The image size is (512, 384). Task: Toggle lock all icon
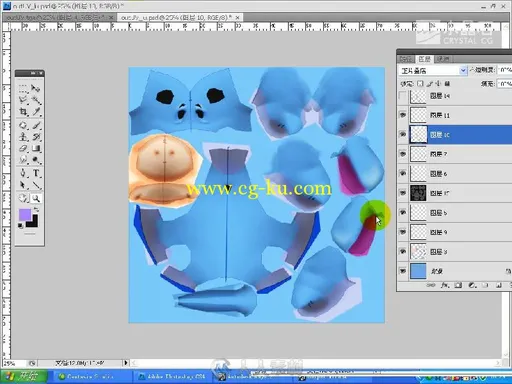(x=447, y=83)
